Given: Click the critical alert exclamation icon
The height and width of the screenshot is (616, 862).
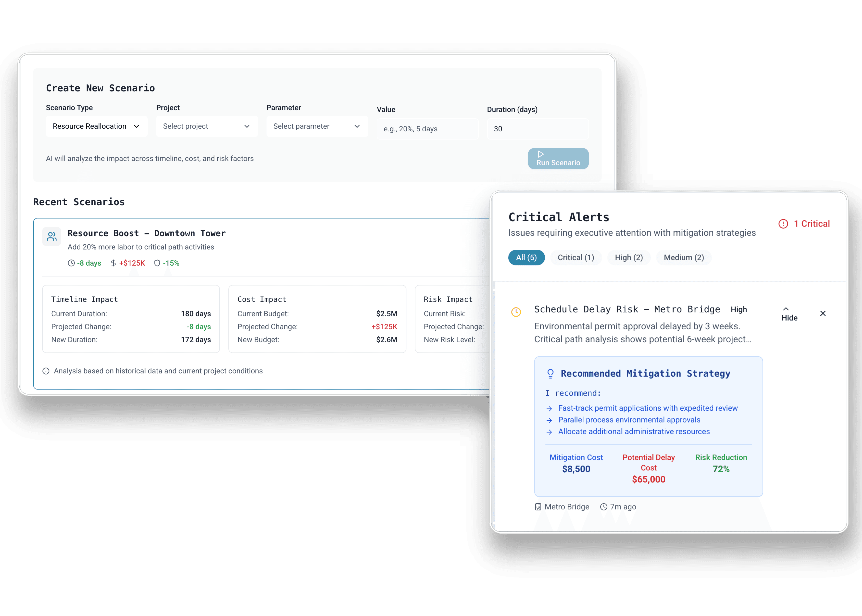Looking at the screenshot, I should coord(783,224).
